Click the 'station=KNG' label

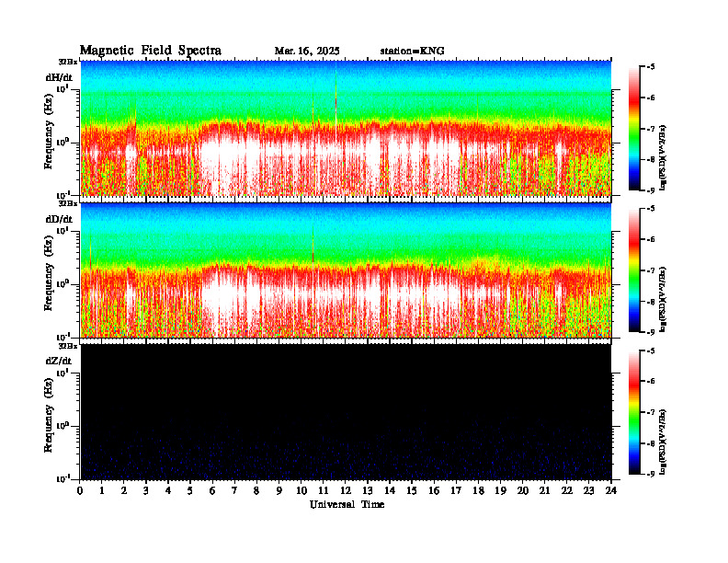(x=413, y=52)
